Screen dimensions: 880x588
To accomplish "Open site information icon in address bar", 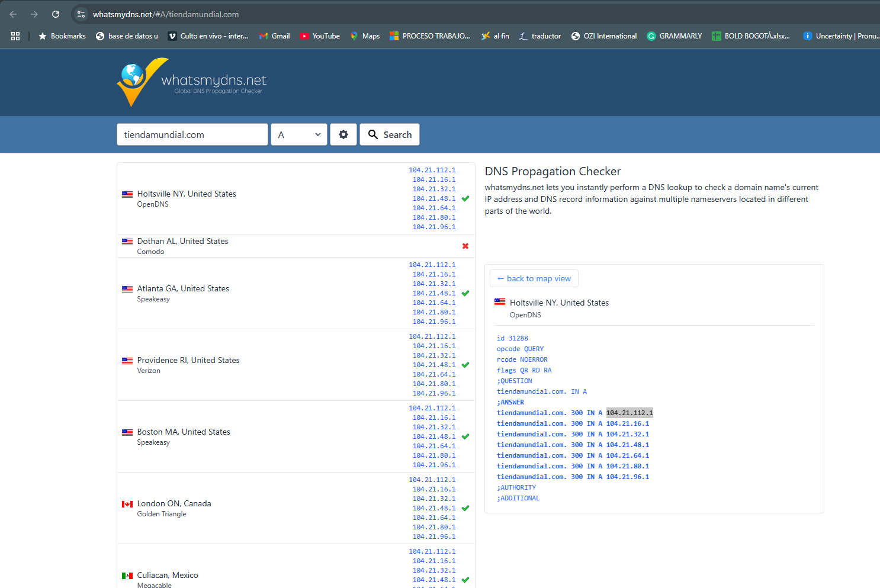I will (81, 14).
